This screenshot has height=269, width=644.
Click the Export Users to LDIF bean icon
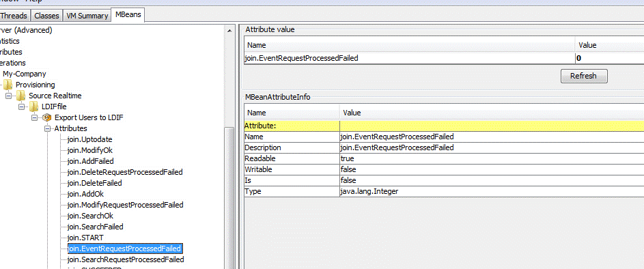click(47, 117)
